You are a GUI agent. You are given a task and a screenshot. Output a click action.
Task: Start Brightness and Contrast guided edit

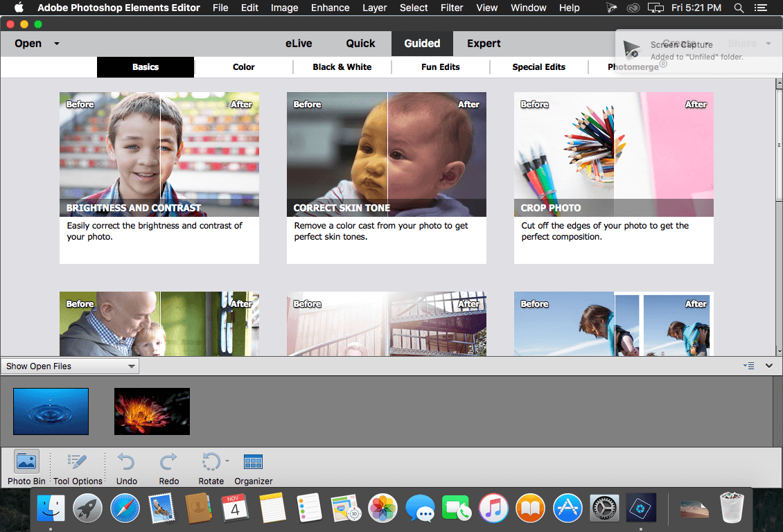tap(159, 177)
